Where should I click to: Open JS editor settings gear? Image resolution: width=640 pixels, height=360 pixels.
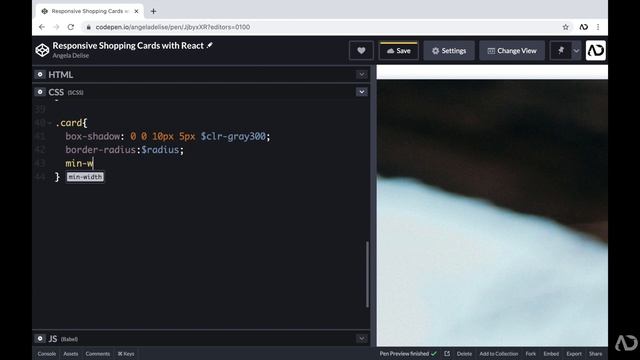40,338
